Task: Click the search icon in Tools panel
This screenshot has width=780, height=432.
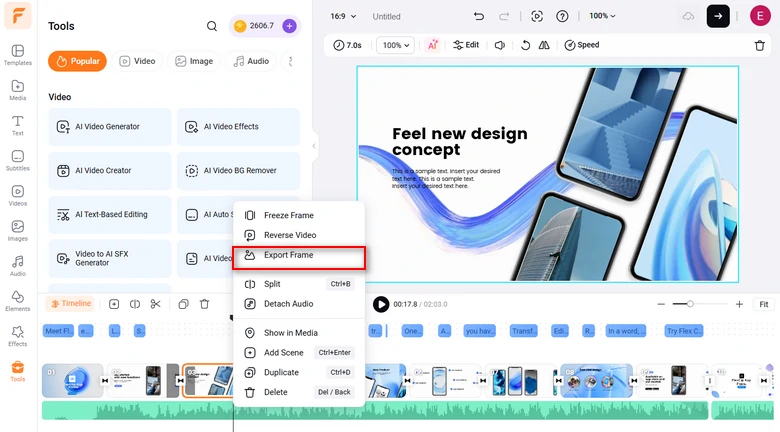Action: point(212,26)
